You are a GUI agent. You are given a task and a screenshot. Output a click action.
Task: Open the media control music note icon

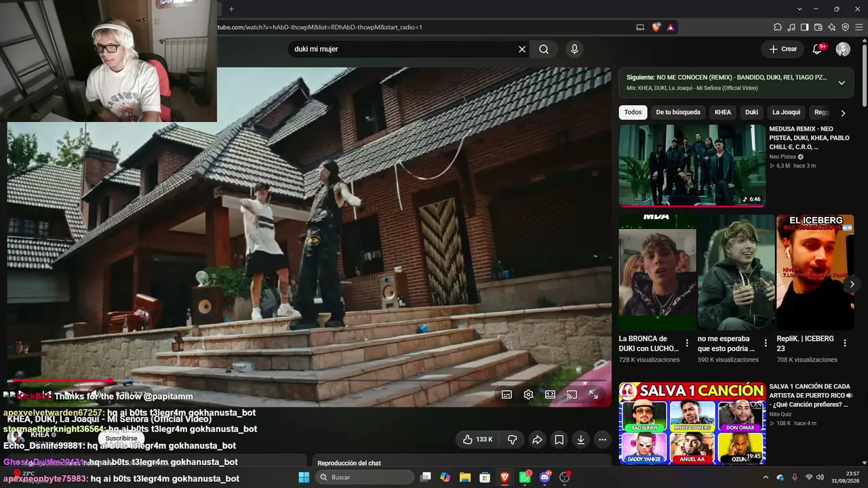pos(791,27)
